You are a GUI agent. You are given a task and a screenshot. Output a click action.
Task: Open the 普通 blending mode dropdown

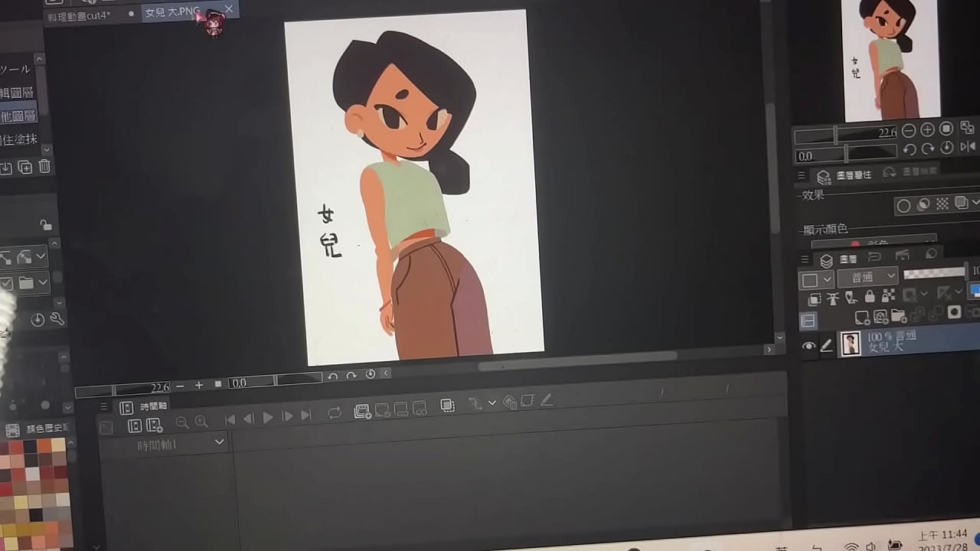tap(867, 276)
